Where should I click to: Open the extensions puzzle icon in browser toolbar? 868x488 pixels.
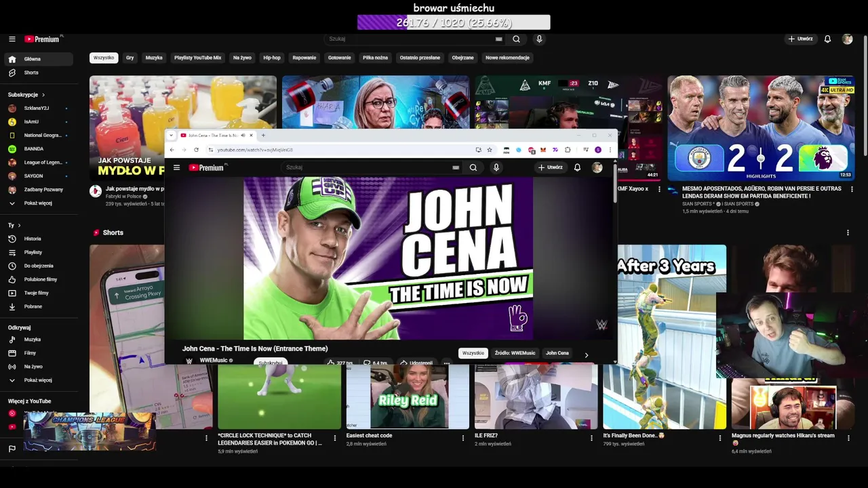tap(568, 150)
